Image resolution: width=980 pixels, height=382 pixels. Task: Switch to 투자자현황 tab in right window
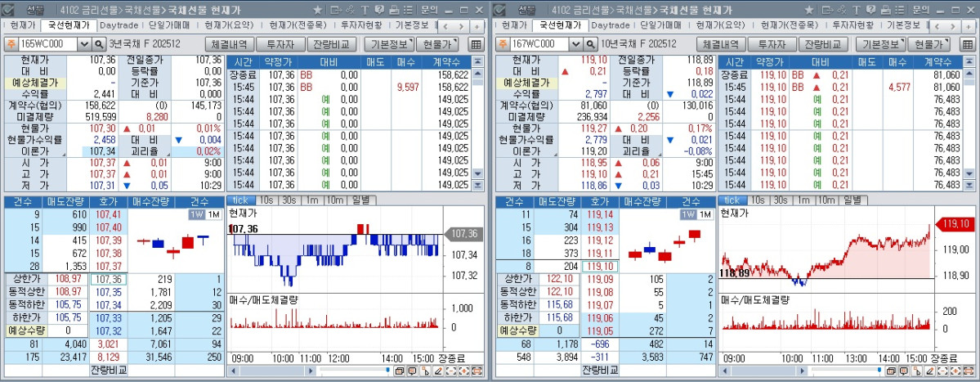click(x=852, y=25)
